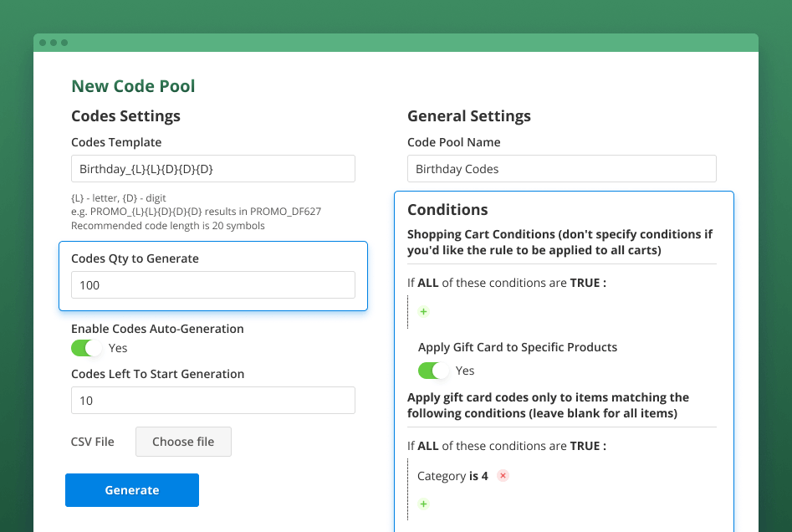Screen dimensions: 792x532
Task: Click the Codes Left To Start Generation field
Action: coord(212,400)
